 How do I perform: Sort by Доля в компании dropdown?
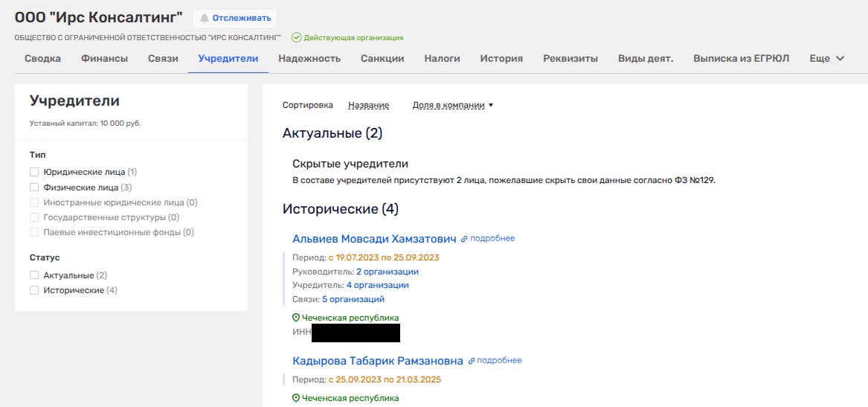[452, 106]
